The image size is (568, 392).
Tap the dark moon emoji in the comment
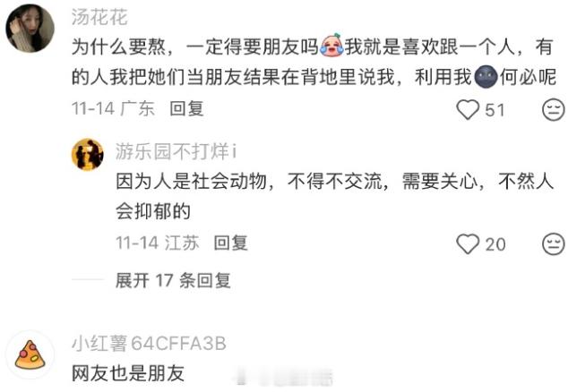pyautogui.click(x=486, y=77)
